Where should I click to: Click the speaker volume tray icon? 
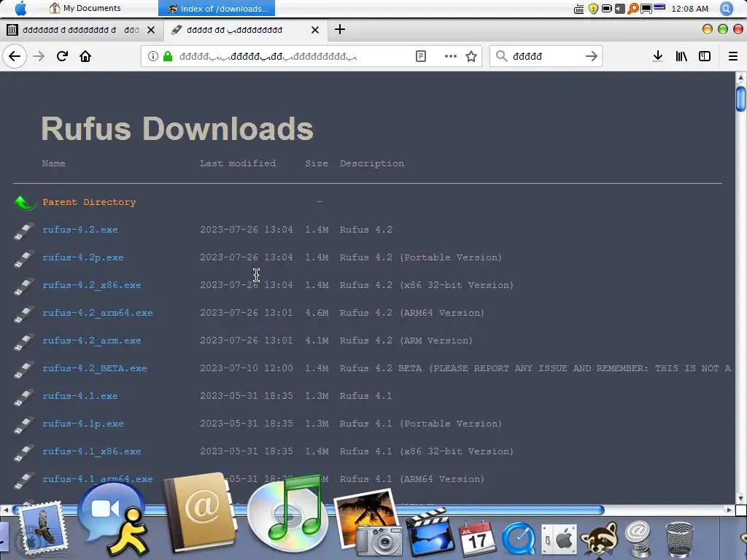coord(620,9)
